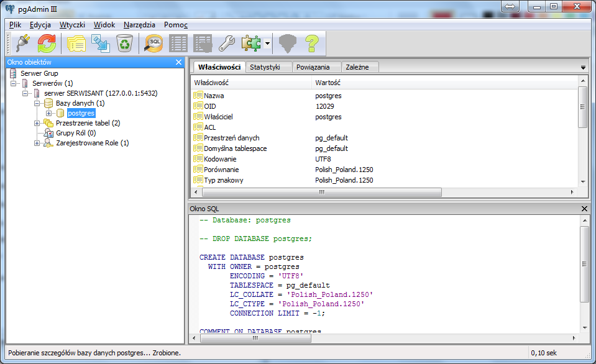Close the Okno SQL panel
The width and height of the screenshot is (596, 364).
pyautogui.click(x=585, y=209)
